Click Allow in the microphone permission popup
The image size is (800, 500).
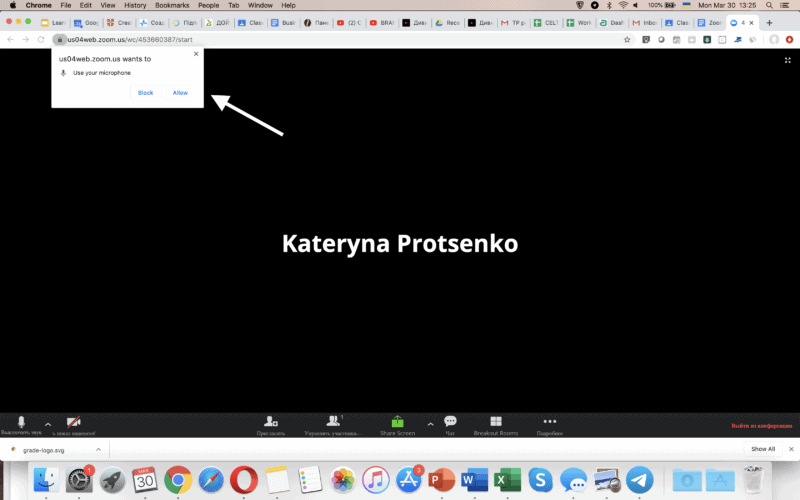[x=180, y=93]
